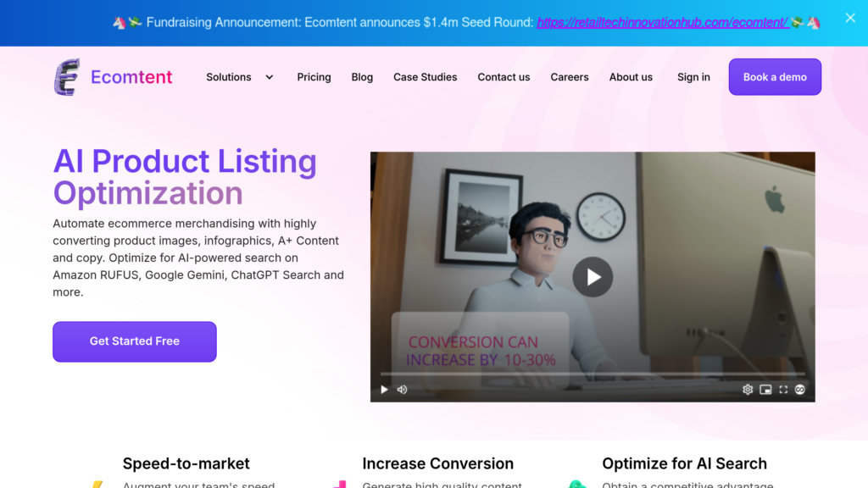Toggle picture-in-picture mode on the video

point(765,390)
